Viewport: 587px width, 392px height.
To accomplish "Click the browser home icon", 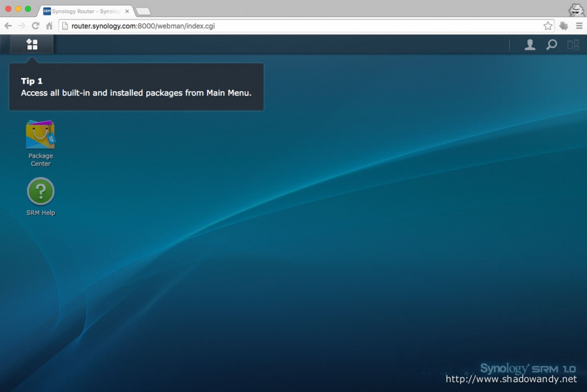I will [49, 26].
